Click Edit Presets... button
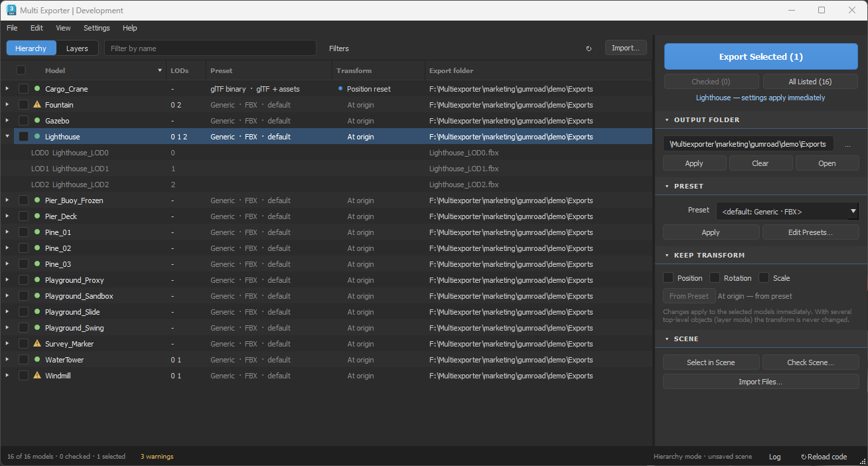 click(x=810, y=232)
